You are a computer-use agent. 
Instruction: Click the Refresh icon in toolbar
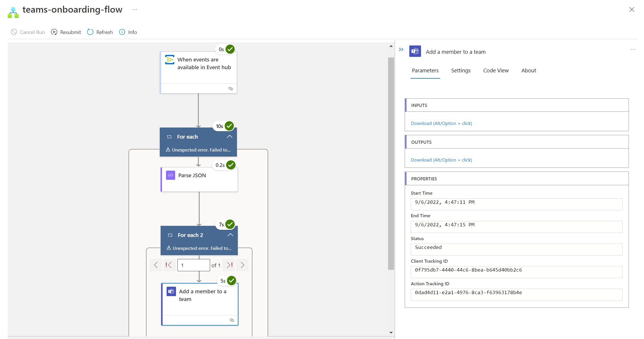point(90,32)
